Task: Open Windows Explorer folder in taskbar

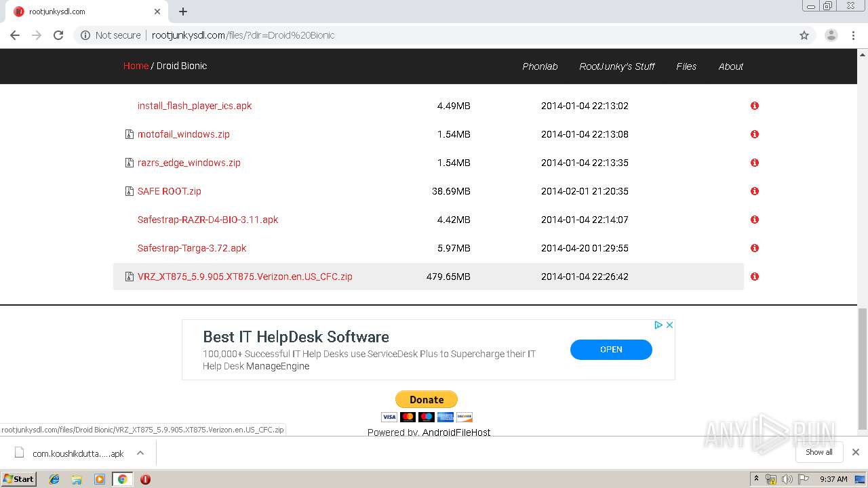Action: [x=77, y=479]
